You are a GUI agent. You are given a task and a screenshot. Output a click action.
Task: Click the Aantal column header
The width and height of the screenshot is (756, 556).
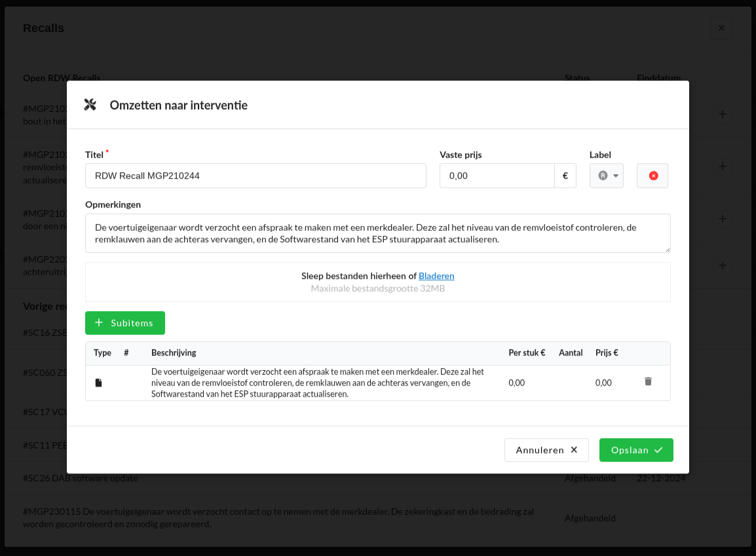571,353
